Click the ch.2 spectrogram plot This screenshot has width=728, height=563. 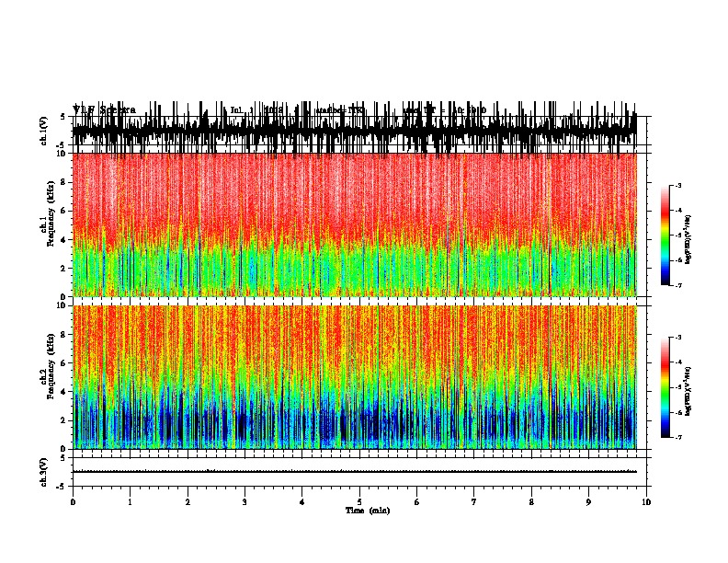click(355, 377)
